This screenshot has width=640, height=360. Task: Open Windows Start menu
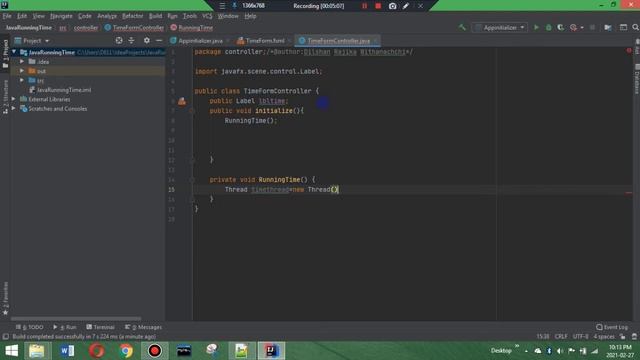(11, 351)
